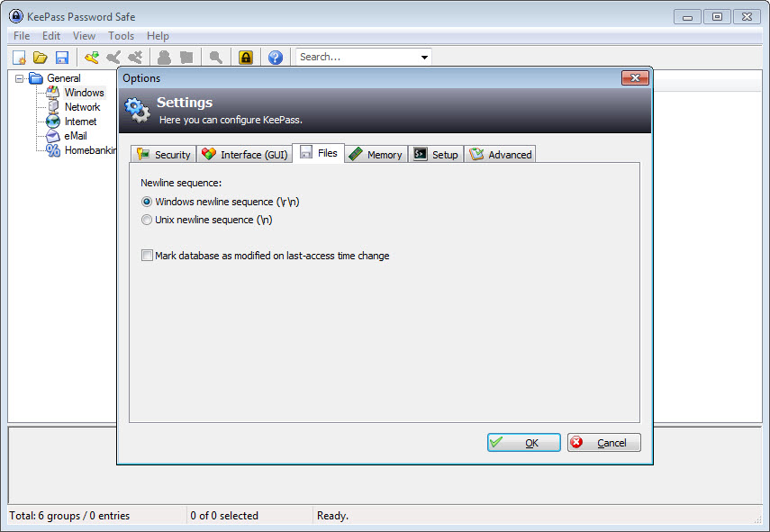Click the Copy Username person icon

click(x=164, y=58)
